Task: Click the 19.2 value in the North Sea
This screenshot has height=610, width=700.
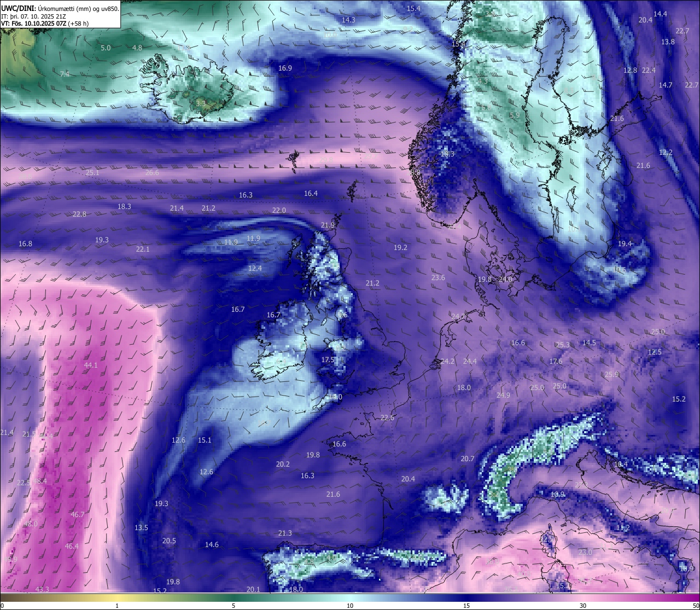Action: 400,247
